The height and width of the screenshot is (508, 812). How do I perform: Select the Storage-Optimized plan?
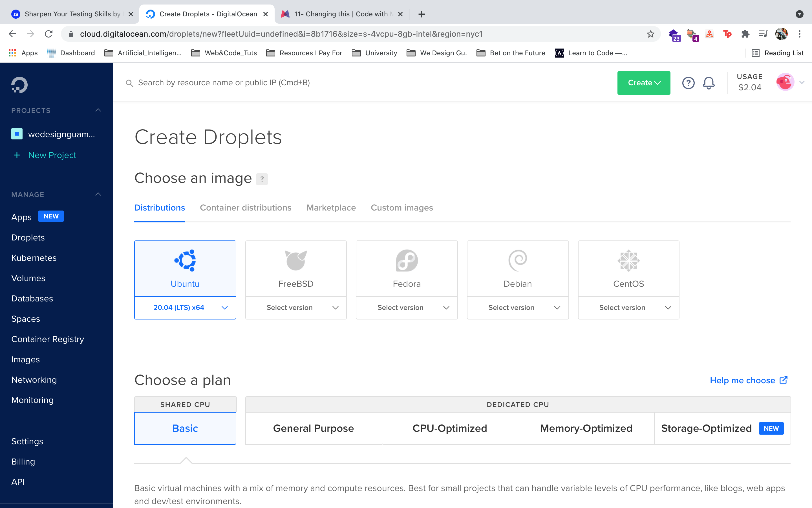[x=722, y=428]
